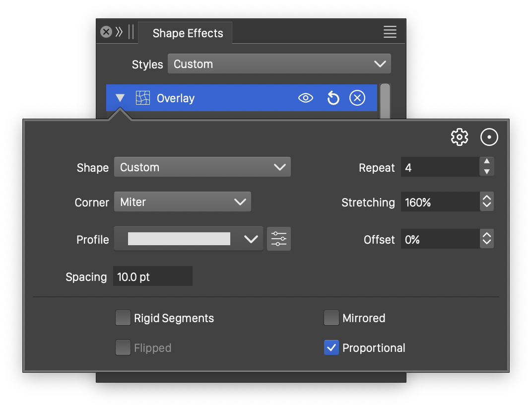
Task: Toggle Overlay effect visibility eye
Action: click(305, 98)
